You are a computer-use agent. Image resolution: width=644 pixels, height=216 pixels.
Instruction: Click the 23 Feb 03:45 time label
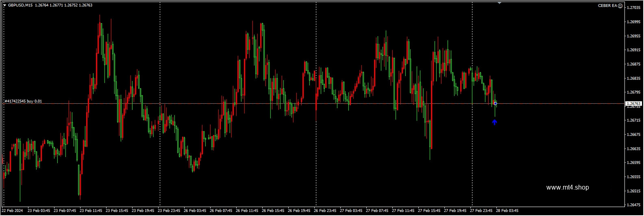[39, 211]
